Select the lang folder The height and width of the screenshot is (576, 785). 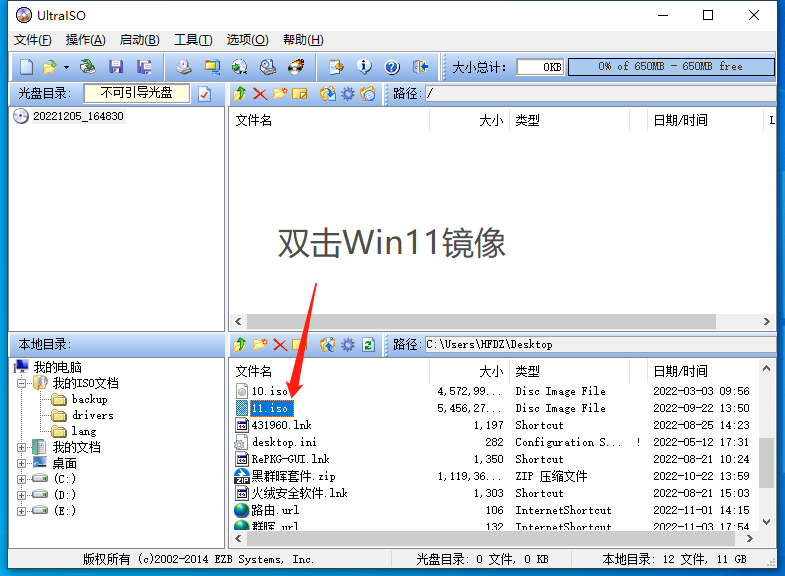[83, 431]
